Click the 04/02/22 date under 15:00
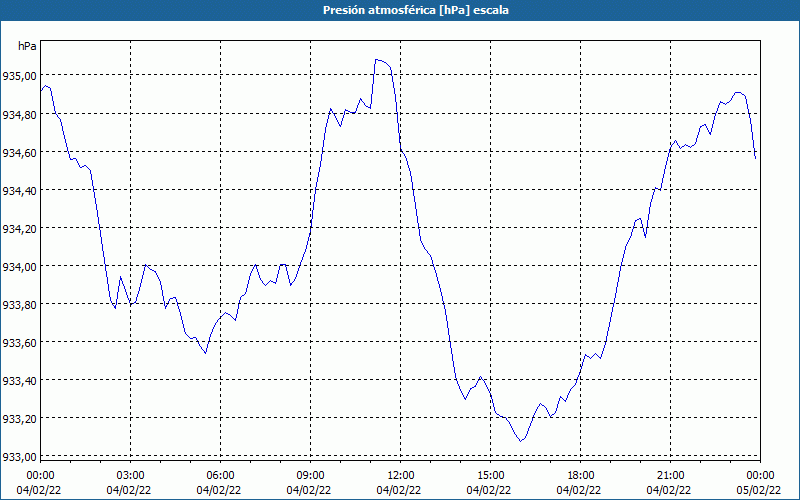This screenshot has height=500, width=800. click(489, 490)
